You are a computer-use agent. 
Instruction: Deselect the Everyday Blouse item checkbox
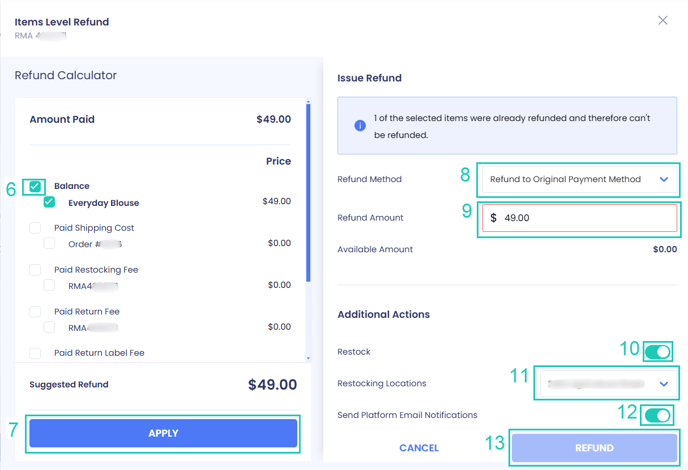(x=49, y=202)
